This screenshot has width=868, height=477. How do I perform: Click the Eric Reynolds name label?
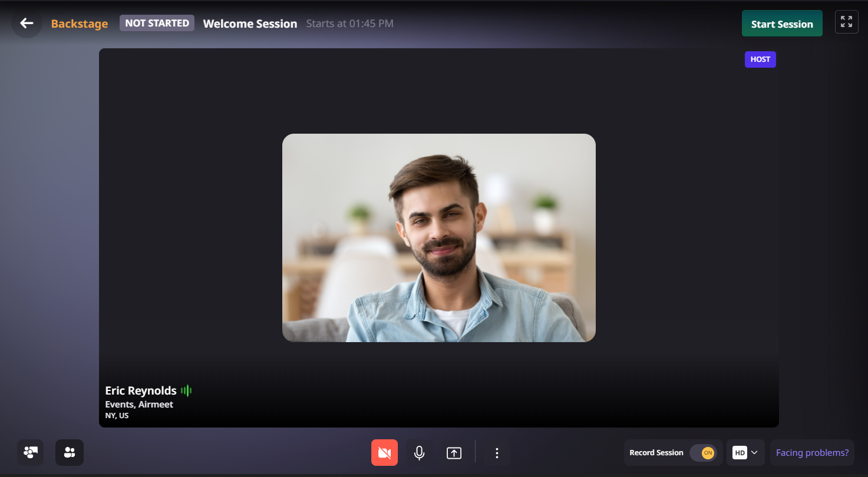[x=141, y=390]
